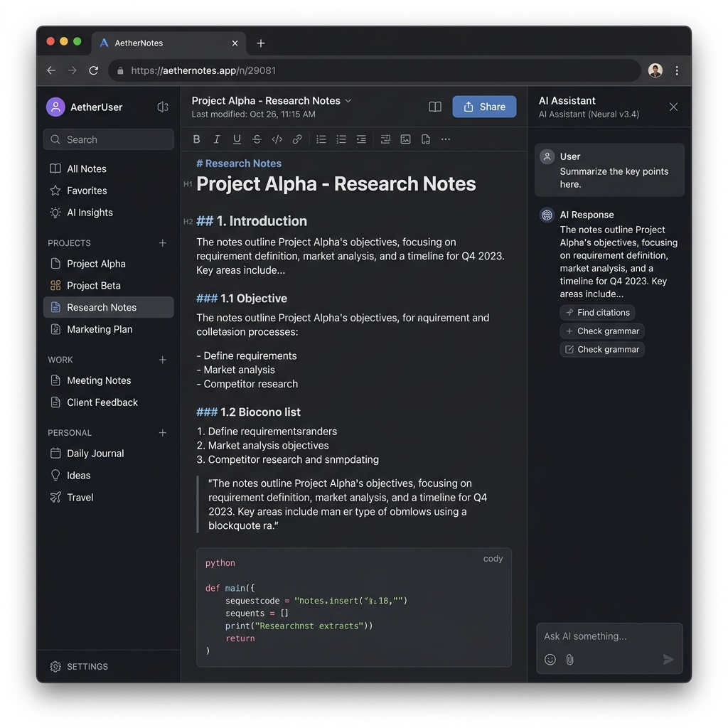This screenshot has height=728, width=728.
Task: Open Meeting Notes
Action: [x=109, y=381]
